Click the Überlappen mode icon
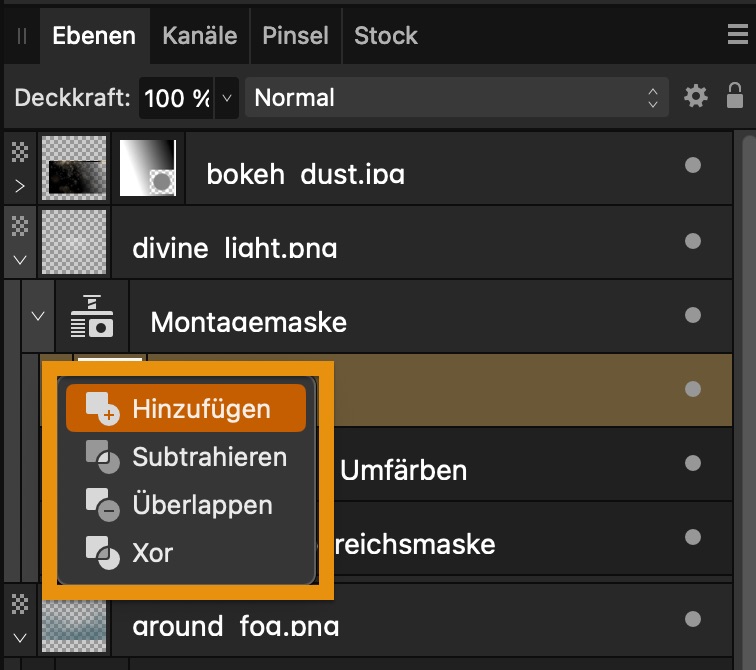Viewport: 756px width, 670px height. click(x=102, y=504)
